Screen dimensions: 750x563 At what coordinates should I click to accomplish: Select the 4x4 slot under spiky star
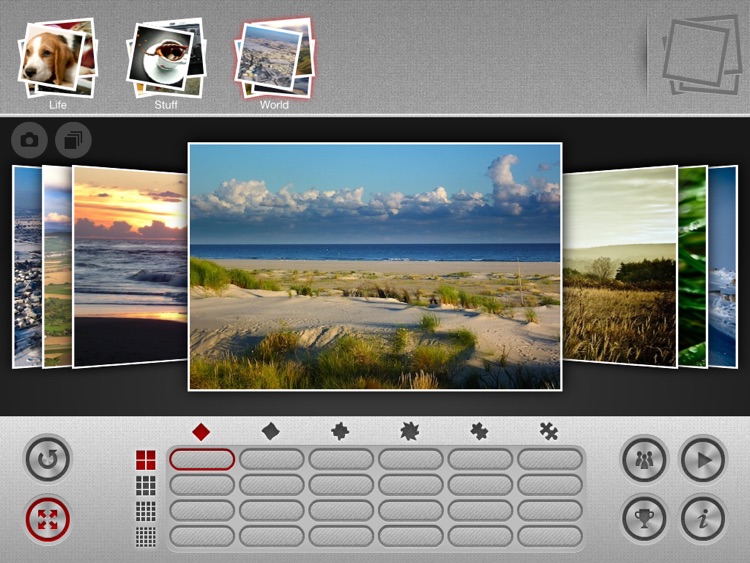click(x=411, y=511)
